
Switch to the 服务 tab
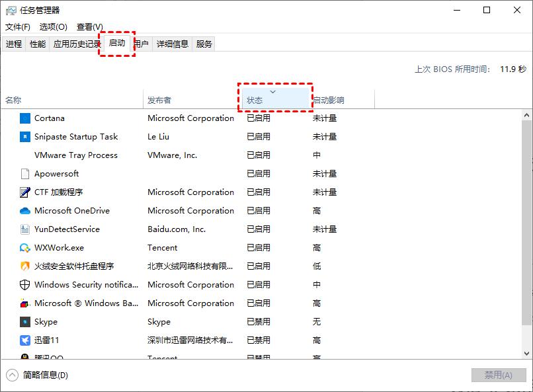pos(203,44)
